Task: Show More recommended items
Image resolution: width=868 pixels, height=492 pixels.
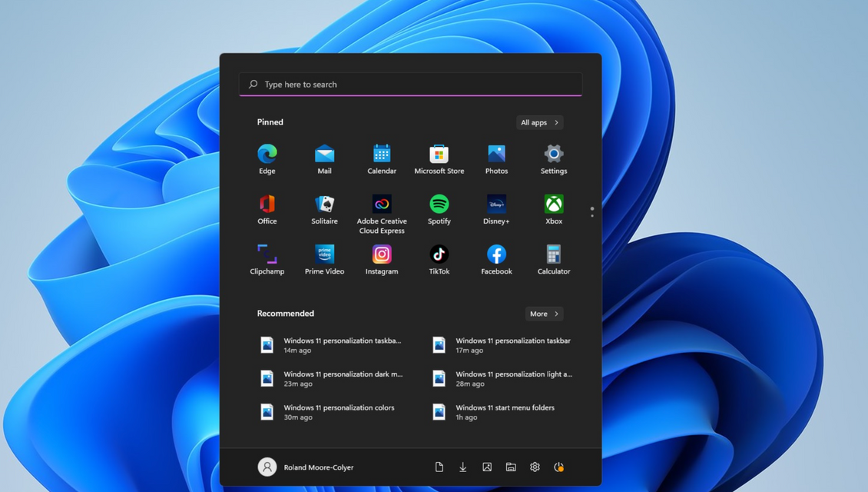Action: (x=544, y=314)
